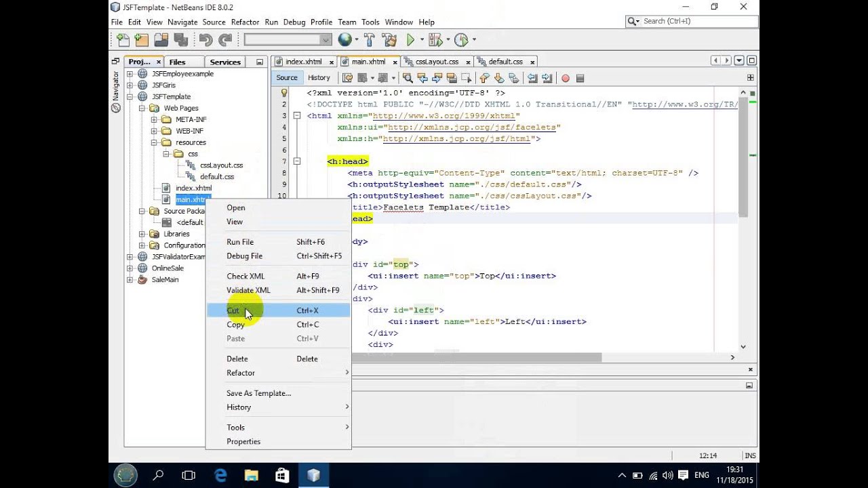
Task: Run project with green play icon
Action: [x=410, y=40]
